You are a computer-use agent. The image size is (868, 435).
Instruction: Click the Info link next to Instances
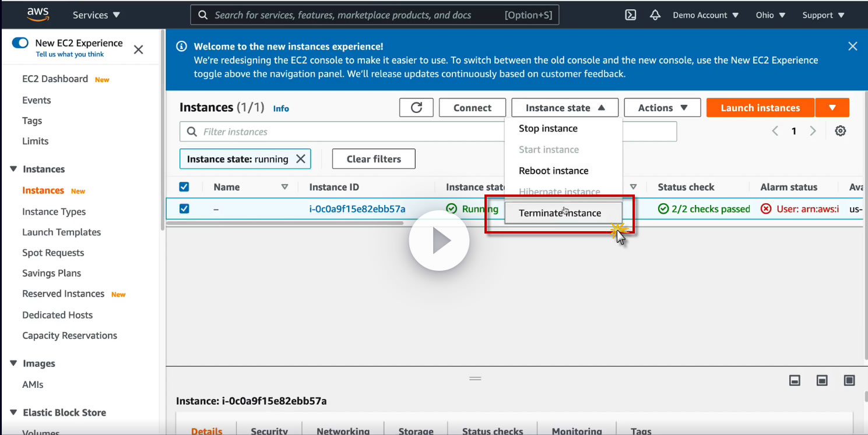pos(281,108)
